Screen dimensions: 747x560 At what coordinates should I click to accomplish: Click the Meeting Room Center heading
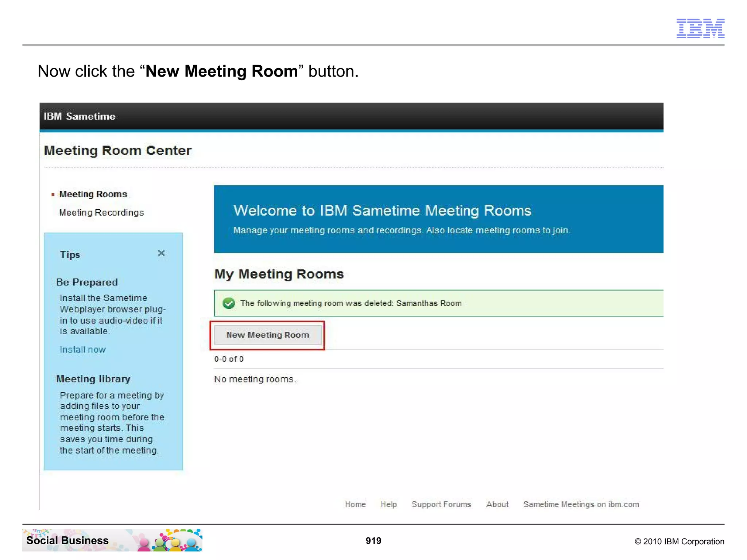coord(118,151)
